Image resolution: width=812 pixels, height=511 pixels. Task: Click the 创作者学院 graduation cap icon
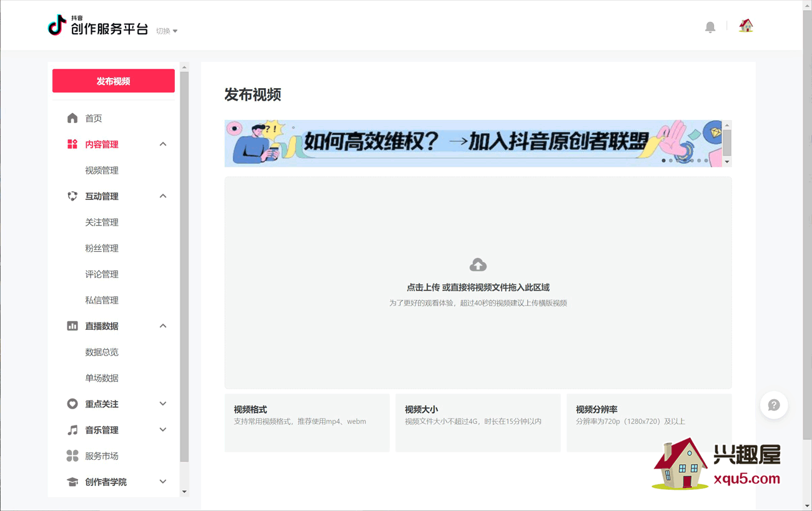(x=72, y=482)
